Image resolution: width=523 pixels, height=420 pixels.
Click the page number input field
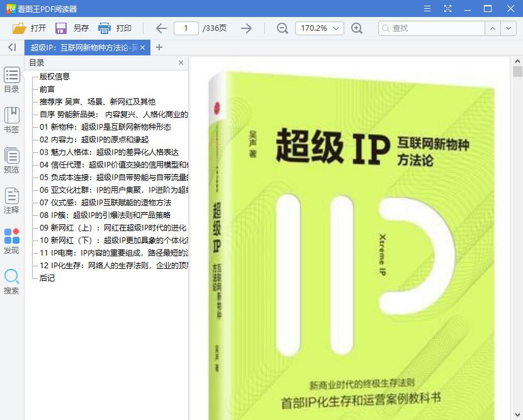point(186,28)
